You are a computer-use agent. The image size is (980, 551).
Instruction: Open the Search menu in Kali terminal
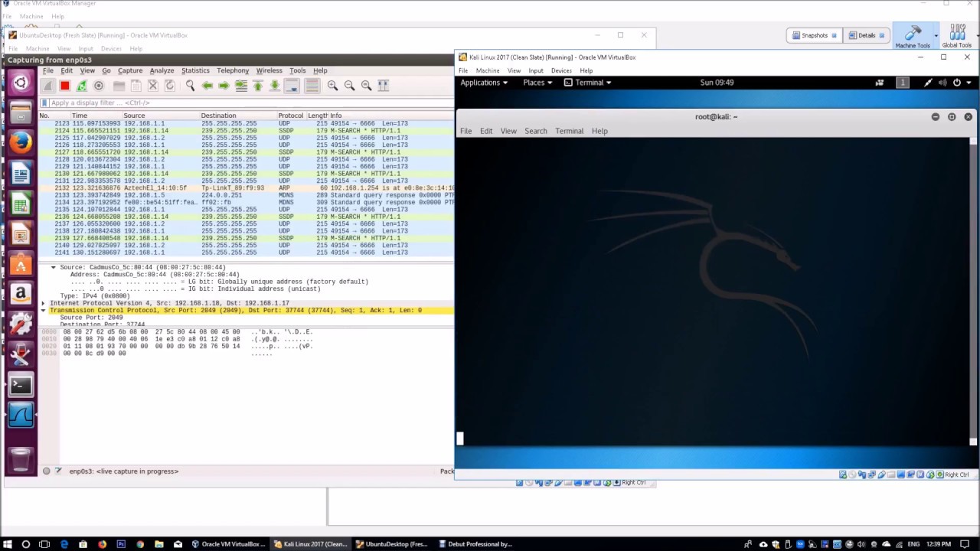[x=536, y=131]
